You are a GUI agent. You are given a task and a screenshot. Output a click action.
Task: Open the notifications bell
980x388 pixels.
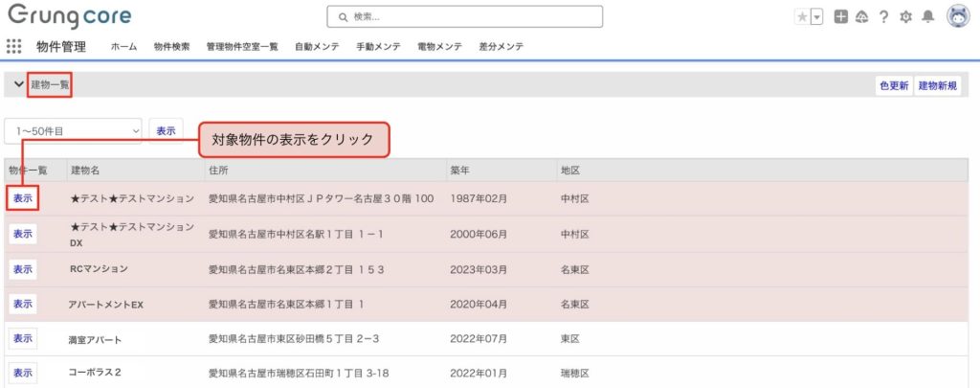(x=927, y=16)
